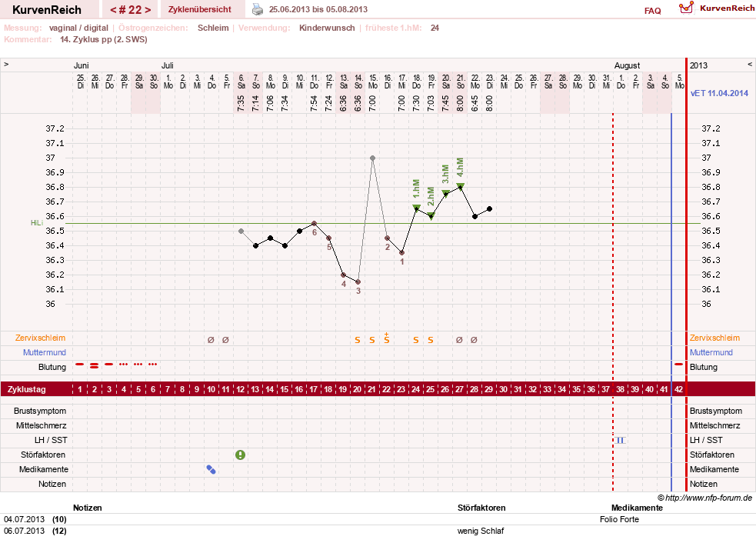Select the 37.0 temperature point on 15 July
This screenshot has height=553, width=756.
click(372, 158)
